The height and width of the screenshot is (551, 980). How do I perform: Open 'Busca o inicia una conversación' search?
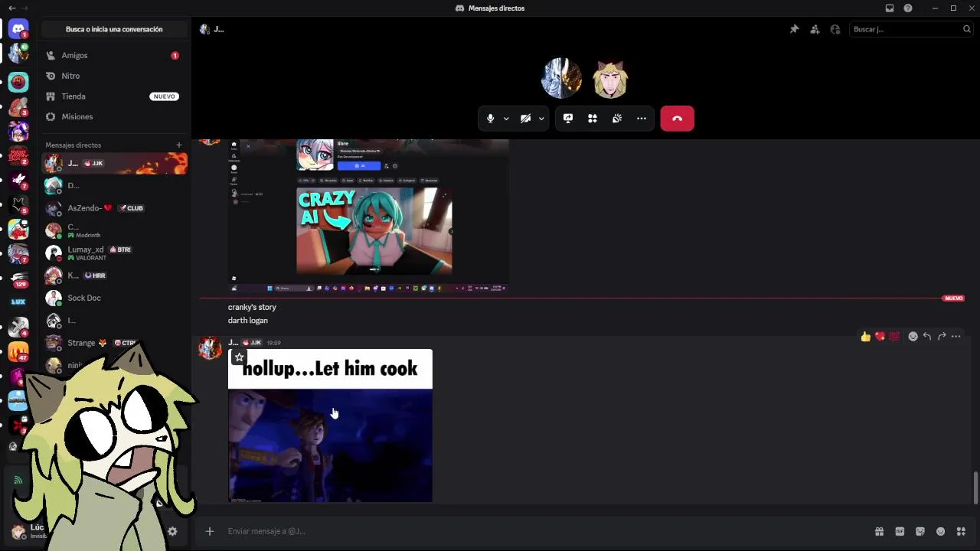[114, 29]
